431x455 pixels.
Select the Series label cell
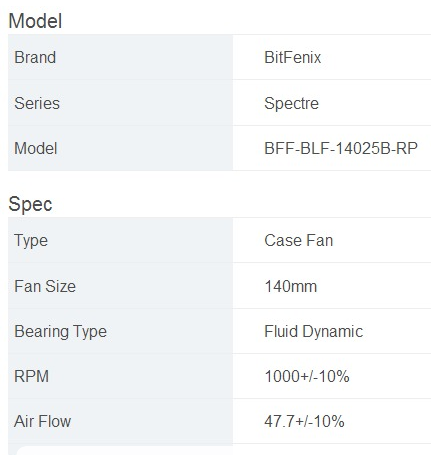coord(120,103)
